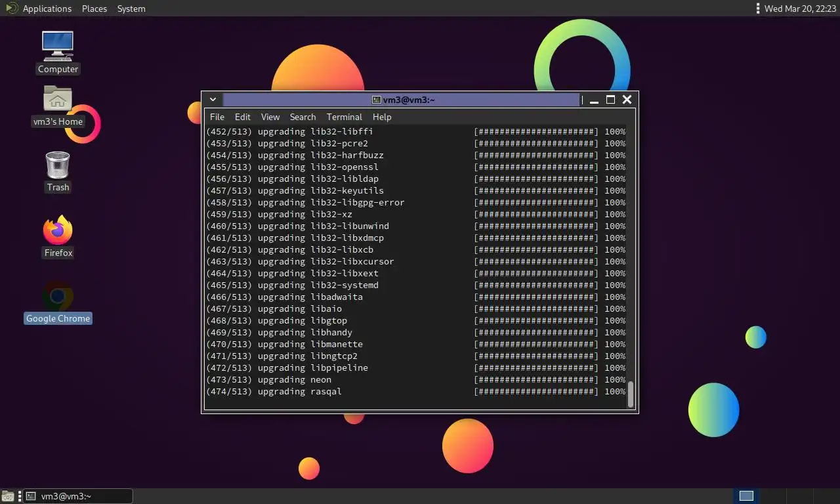Screen dimensions: 840x504
Task: Click the terminal title bar vm3@vm3:~
Action: pyautogui.click(x=402, y=100)
